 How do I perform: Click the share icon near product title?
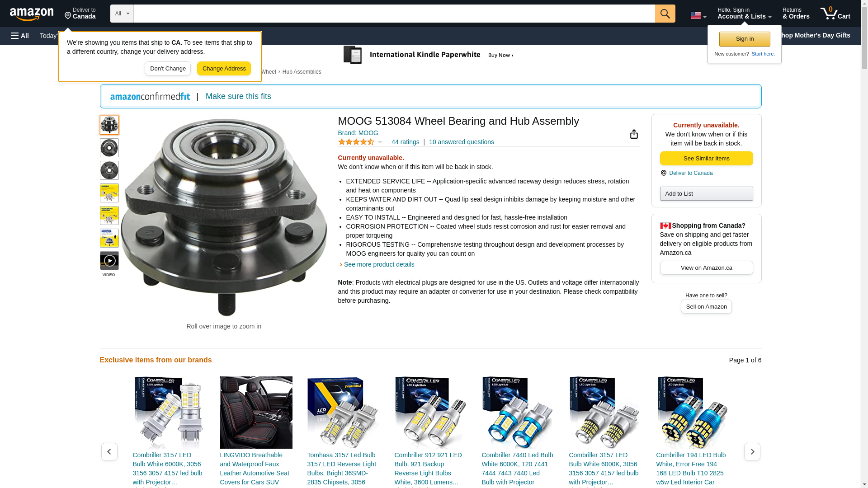(634, 134)
